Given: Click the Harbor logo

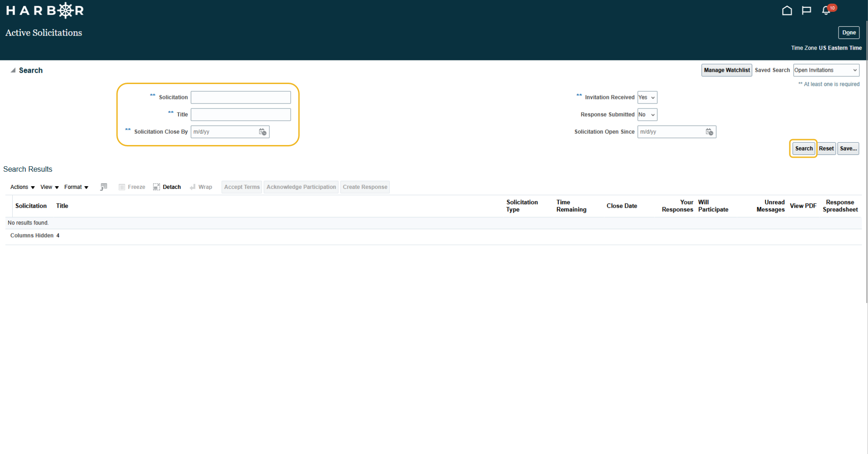Looking at the screenshot, I should click(45, 10).
